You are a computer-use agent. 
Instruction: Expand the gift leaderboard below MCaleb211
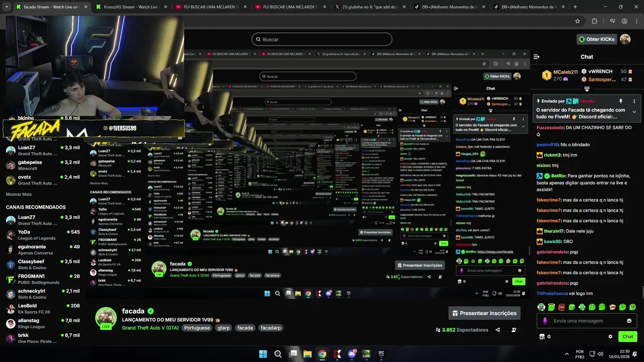(x=587, y=89)
